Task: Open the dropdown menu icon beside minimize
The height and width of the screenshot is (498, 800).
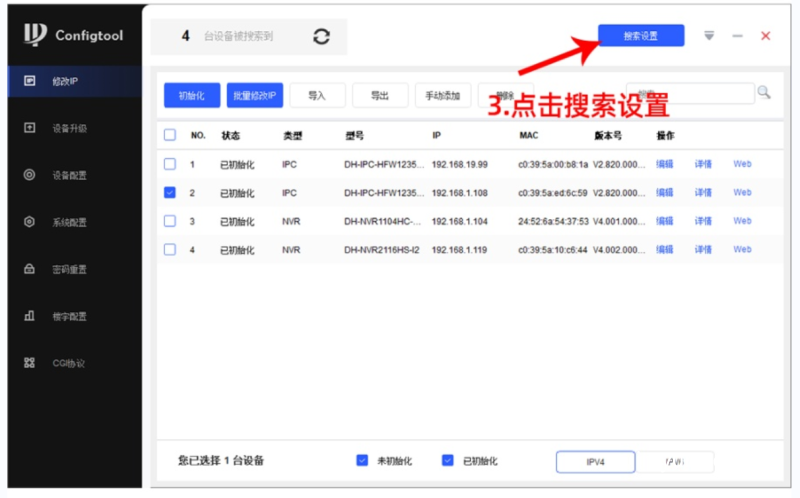Action: pyautogui.click(x=709, y=36)
